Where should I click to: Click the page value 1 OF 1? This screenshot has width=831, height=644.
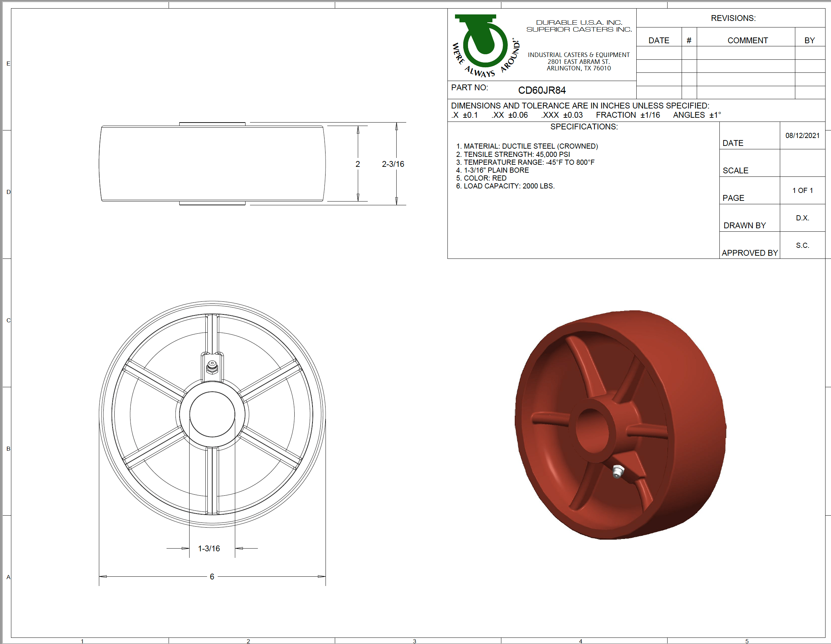(x=802, y=190)
